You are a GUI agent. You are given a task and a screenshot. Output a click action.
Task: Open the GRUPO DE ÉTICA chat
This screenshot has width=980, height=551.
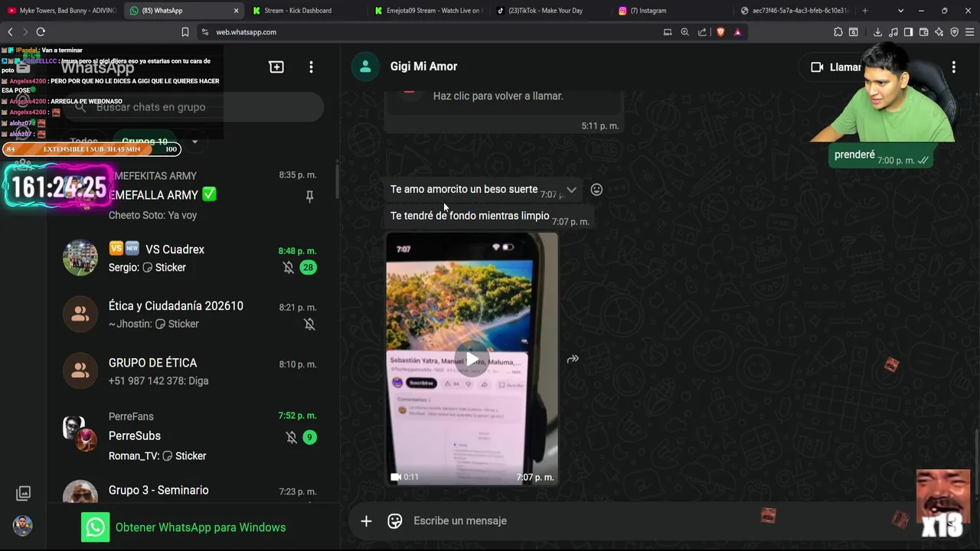click(x=193, y=371)
